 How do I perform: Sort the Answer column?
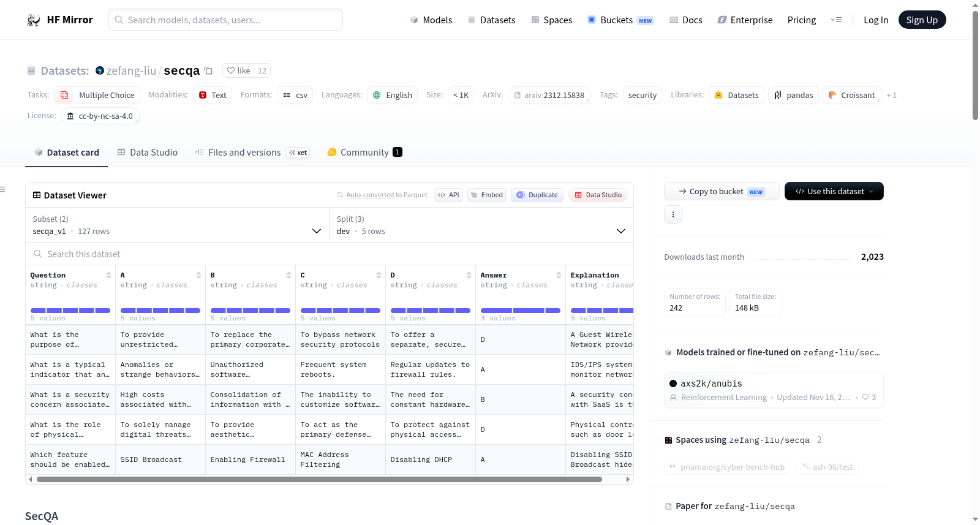click(x=559, y=275)
